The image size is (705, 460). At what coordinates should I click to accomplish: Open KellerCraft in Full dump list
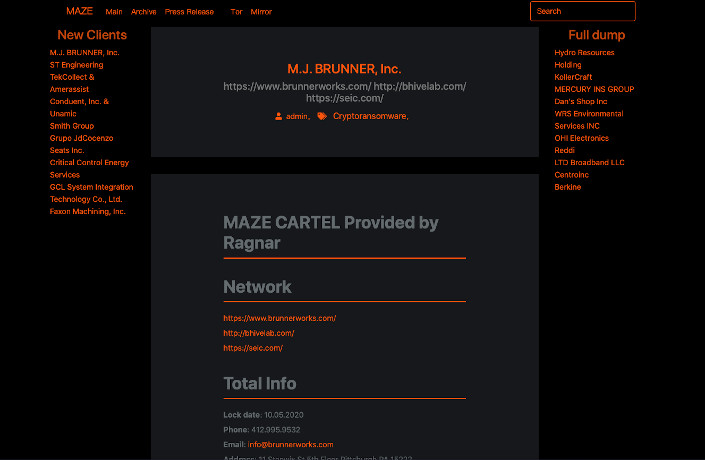(x=574, y=77)
